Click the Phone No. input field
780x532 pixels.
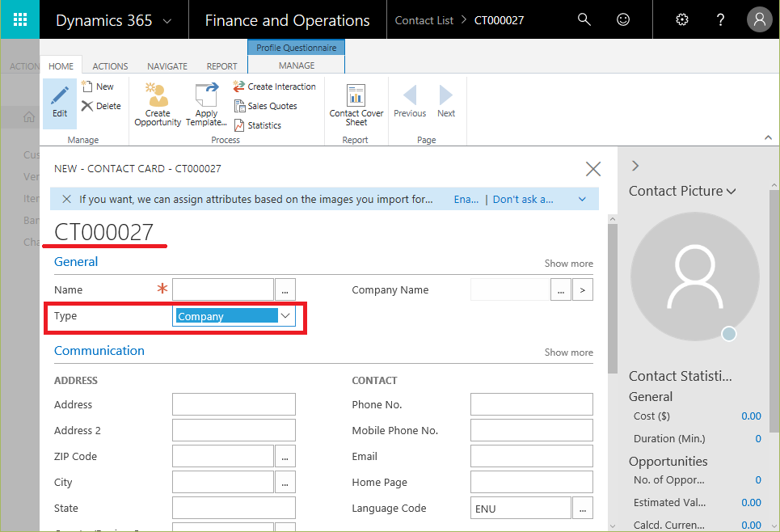(532, 404)
